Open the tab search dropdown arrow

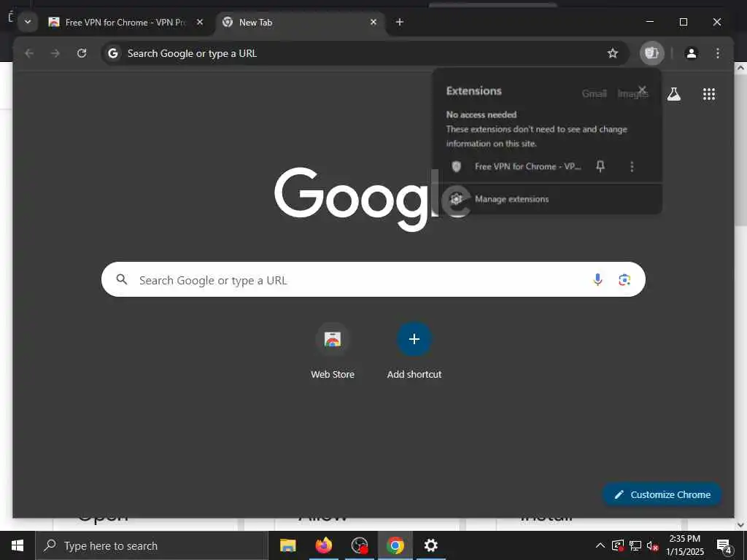(x=28, y=22)
